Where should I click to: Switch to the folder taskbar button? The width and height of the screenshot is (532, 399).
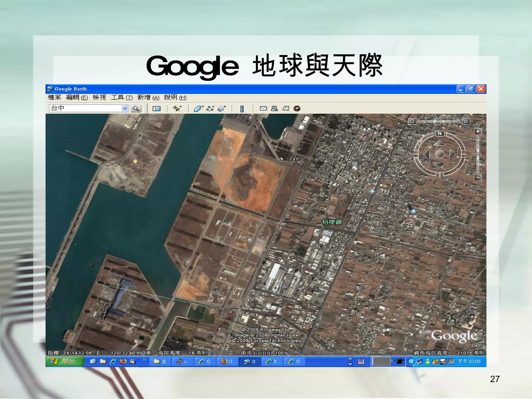[x=160, y=361]
